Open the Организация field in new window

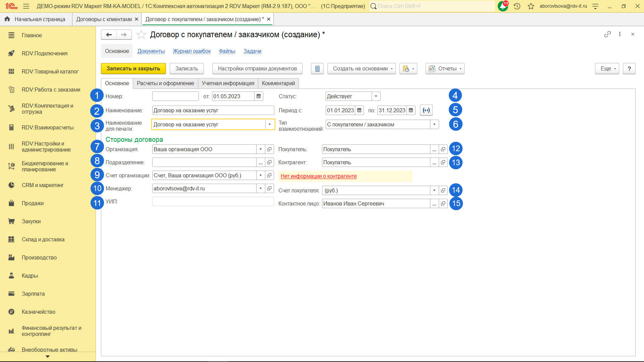coord(269,149)
